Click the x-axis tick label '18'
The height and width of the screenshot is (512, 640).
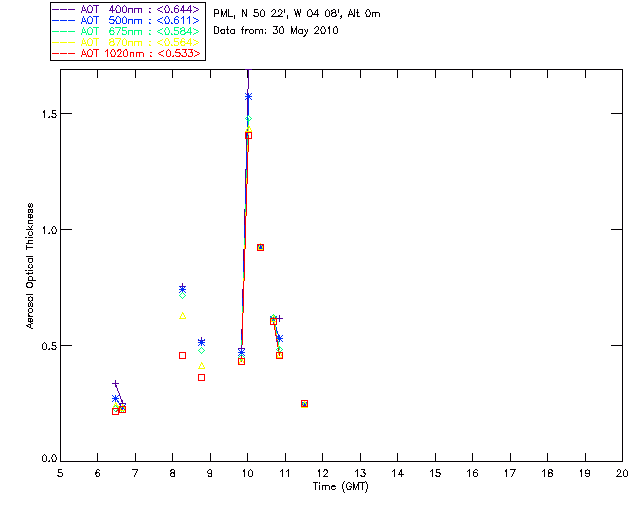click(547, 473)
